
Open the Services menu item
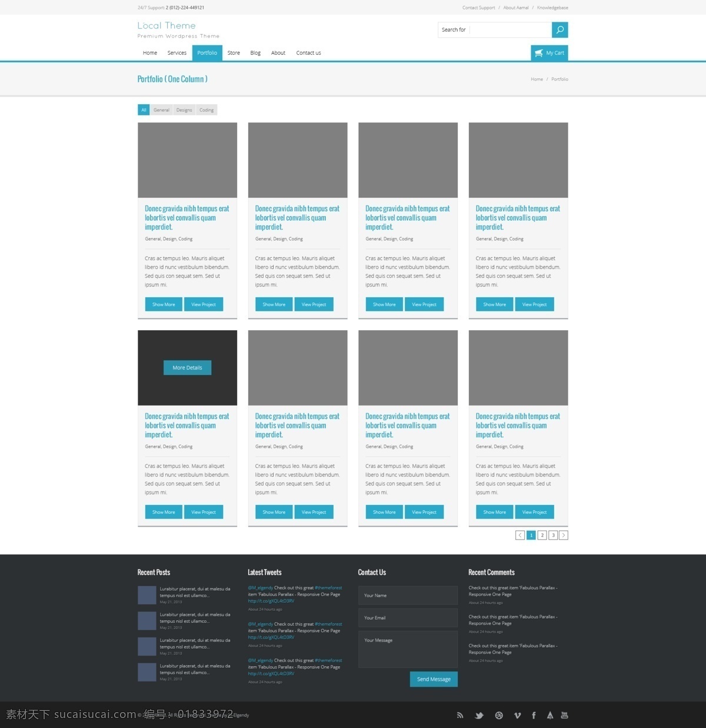tap(176, 53)
